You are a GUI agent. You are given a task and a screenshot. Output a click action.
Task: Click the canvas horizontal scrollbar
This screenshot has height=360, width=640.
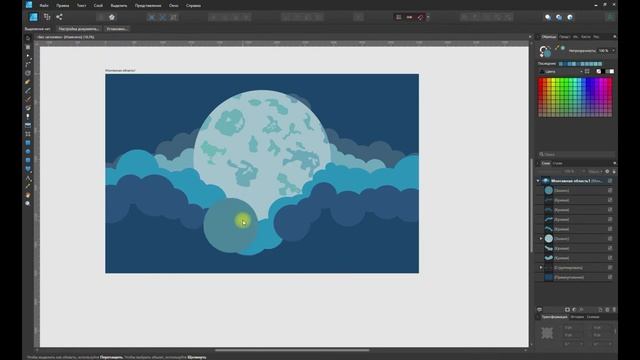click(292, 350)
